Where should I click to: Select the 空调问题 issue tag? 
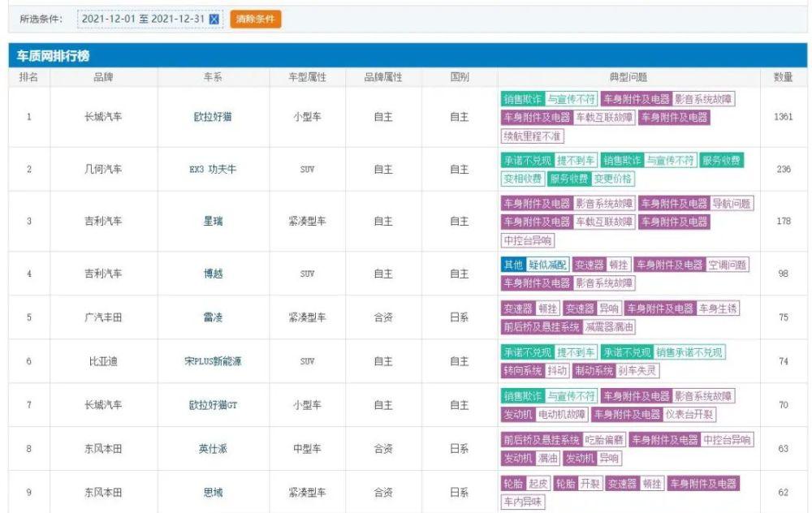[727, 265]
